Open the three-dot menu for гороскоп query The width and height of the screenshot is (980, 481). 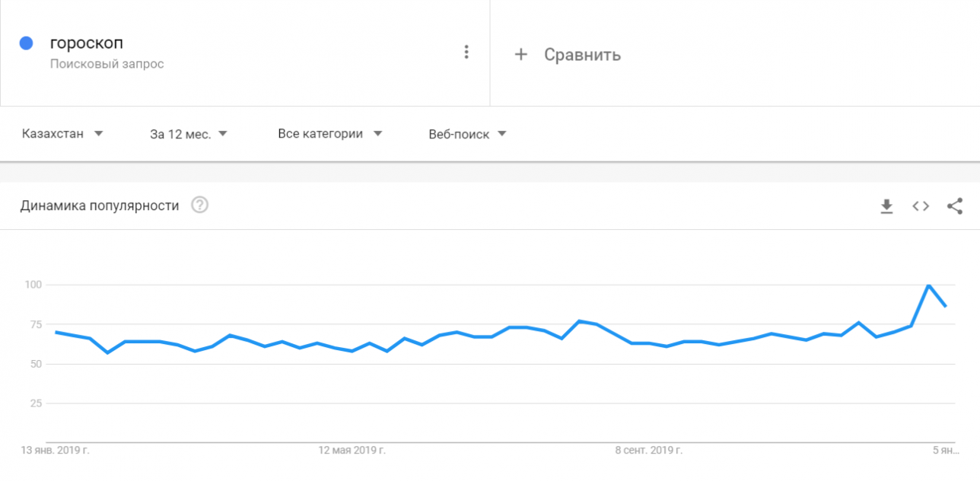point(466,51)
